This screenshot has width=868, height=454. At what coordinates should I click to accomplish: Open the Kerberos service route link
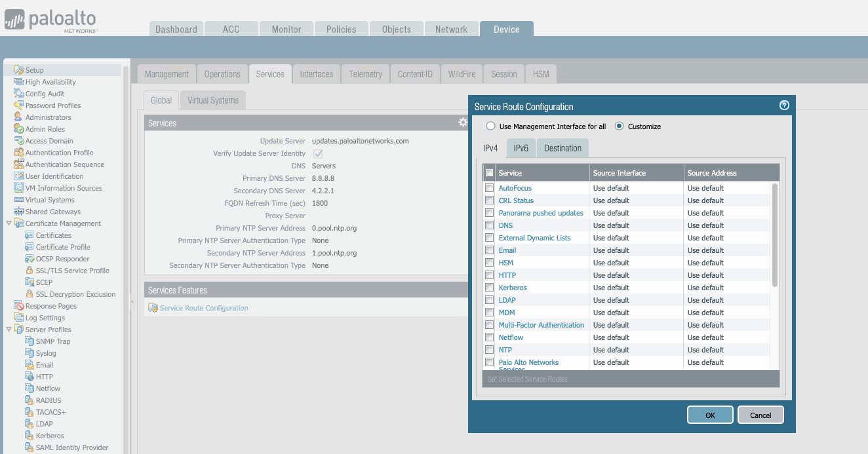[512, 288]
